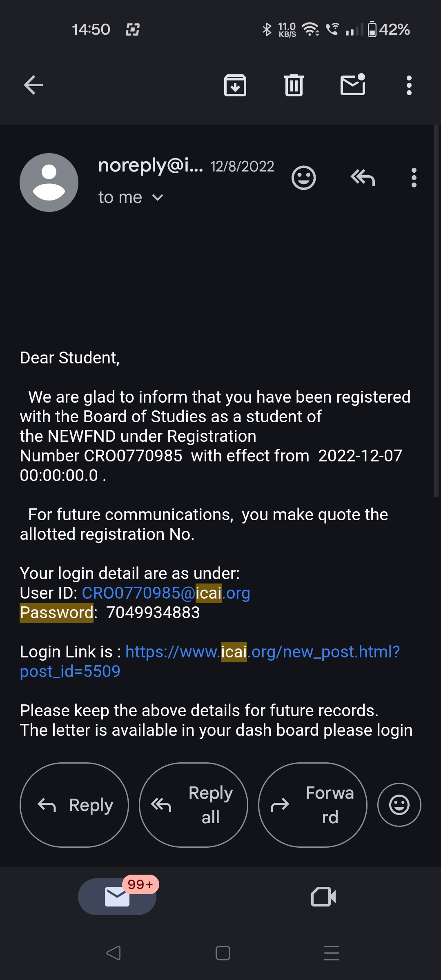Image resolution: width=441 pixels, height=980 pixels.
Task: Tap the Android home navigation button
Action: pos(223,953)
